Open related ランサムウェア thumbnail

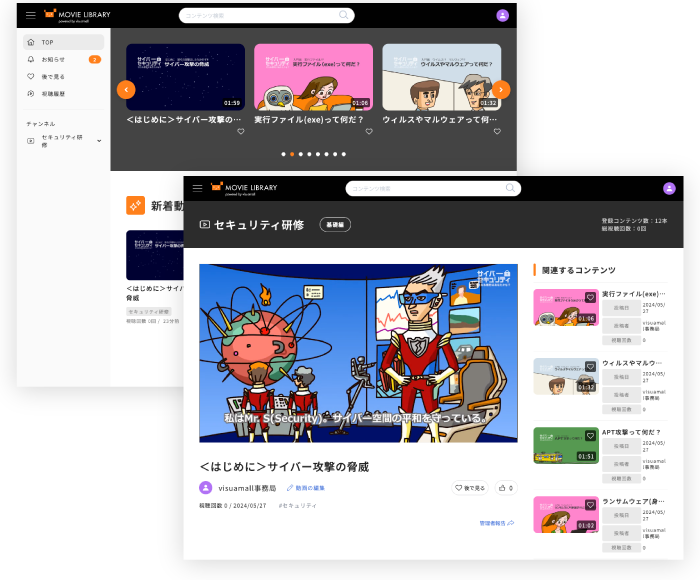point(566,515)
